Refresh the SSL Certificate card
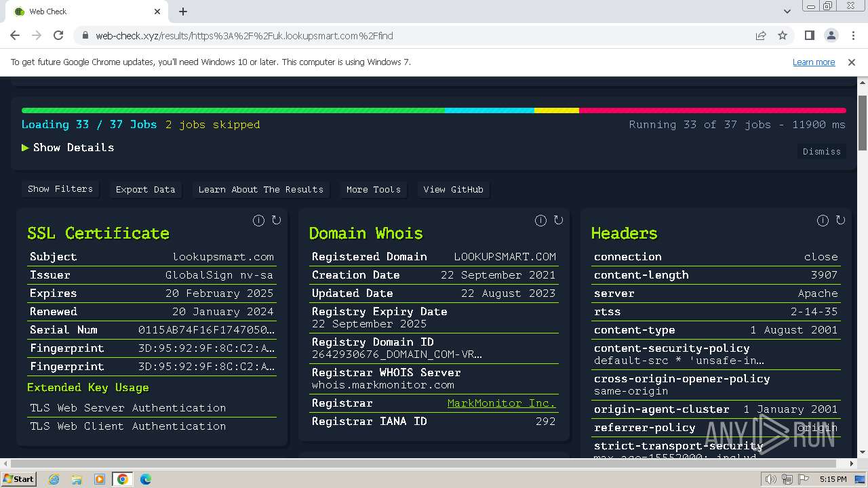Screen dimensions: 868x488 point(276,220)
